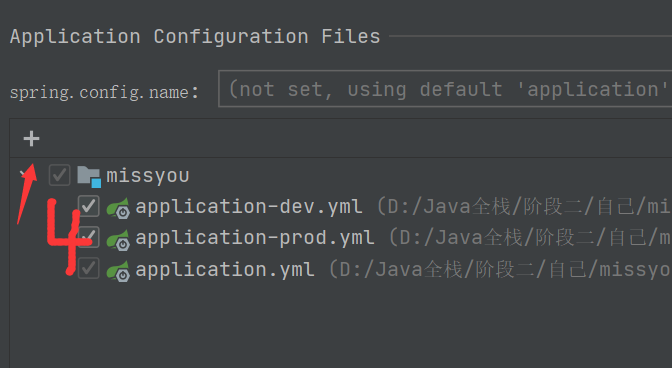Click the missyou module folder icon
This screenshot has height=368, width=672.
[x=89, y=177]
